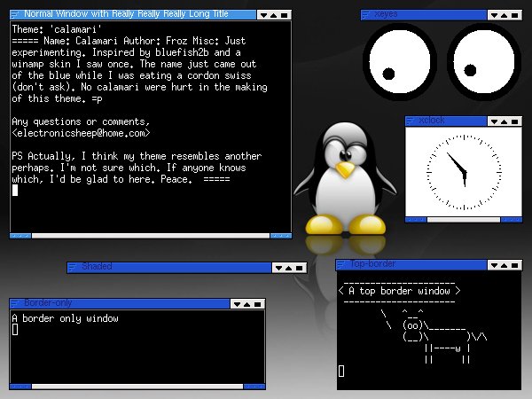Open the window menu icon of the Border-only window
This screenshot has width=532, height=399.
click(14, 303)
